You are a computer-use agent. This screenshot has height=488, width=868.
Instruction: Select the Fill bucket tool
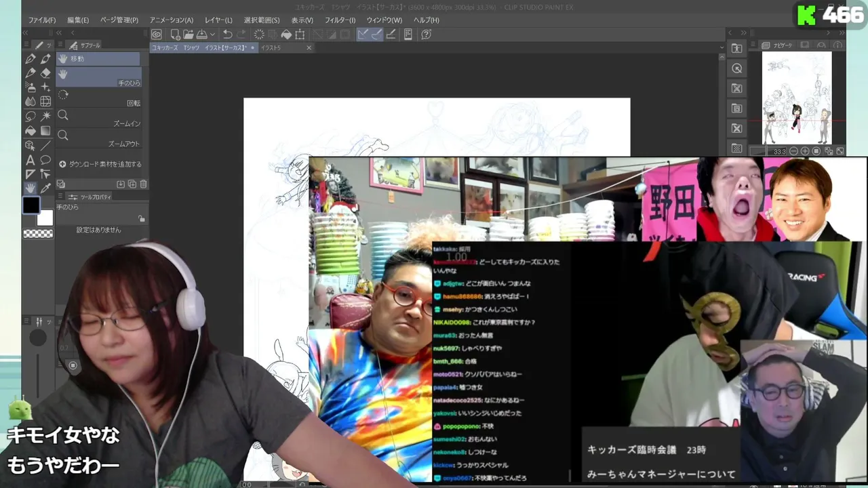[31, 131]
